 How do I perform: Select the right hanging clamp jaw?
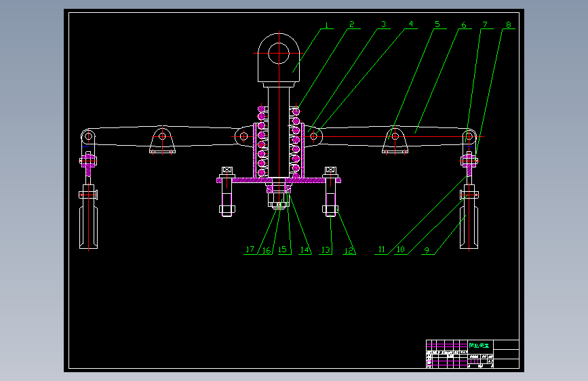469,216
